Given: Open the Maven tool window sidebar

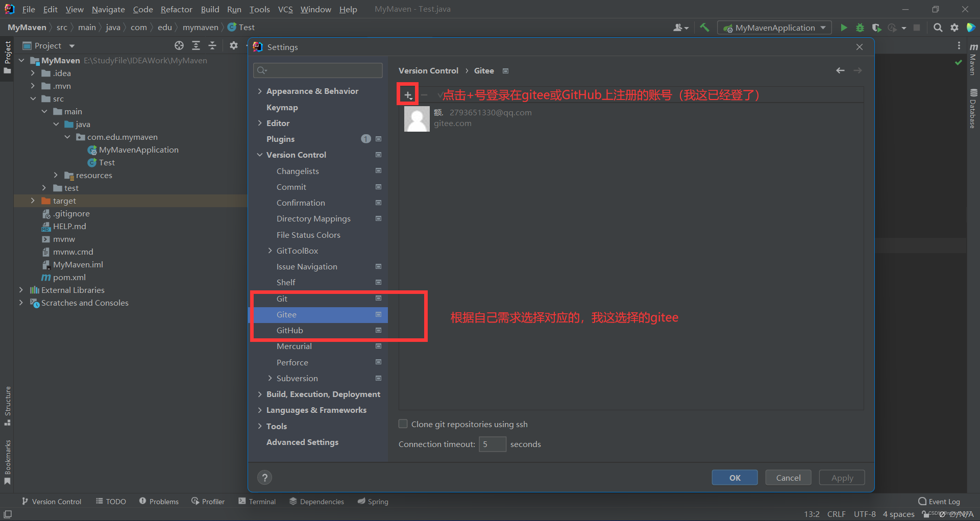Looking at the screenshot, I should 973,59.
